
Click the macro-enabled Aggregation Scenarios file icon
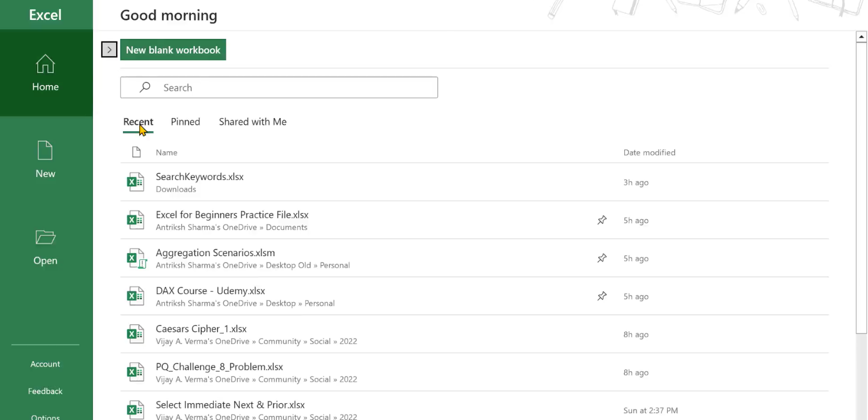click(136, 258)
